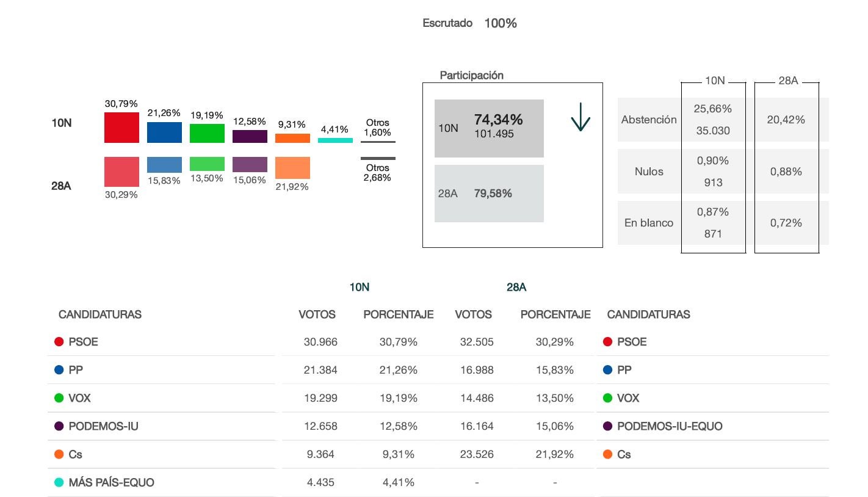Click the blue PP dot in left list

[59, 370]
